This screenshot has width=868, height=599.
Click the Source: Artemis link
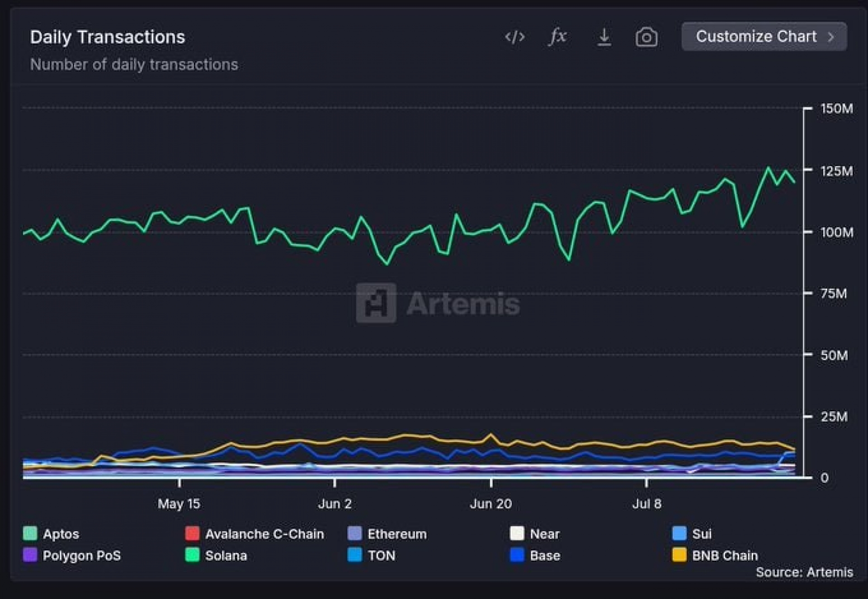click(804, 572)
